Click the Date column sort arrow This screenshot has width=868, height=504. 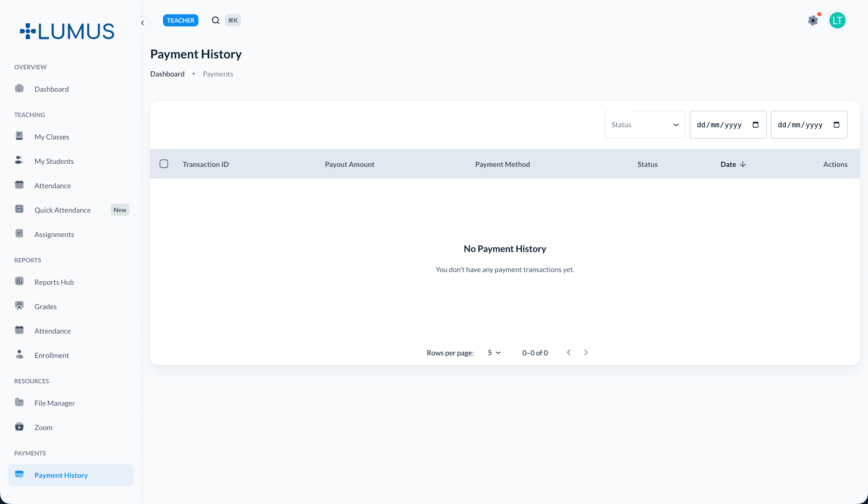click(743, 164)
